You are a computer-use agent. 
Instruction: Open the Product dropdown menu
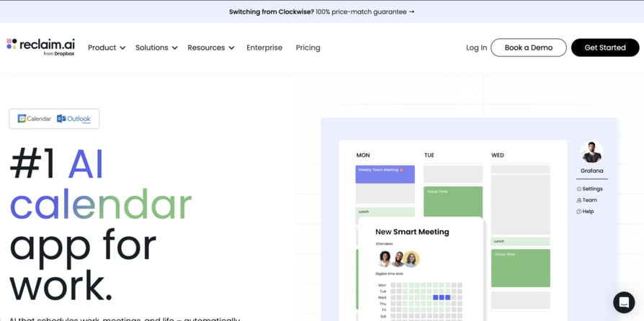click(x=107, y=48)
